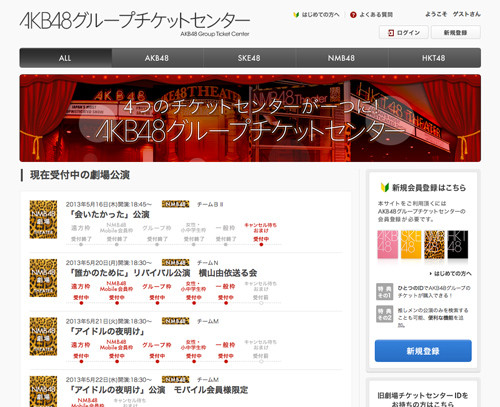Switch to the SKE48 tab

point(249,58)
